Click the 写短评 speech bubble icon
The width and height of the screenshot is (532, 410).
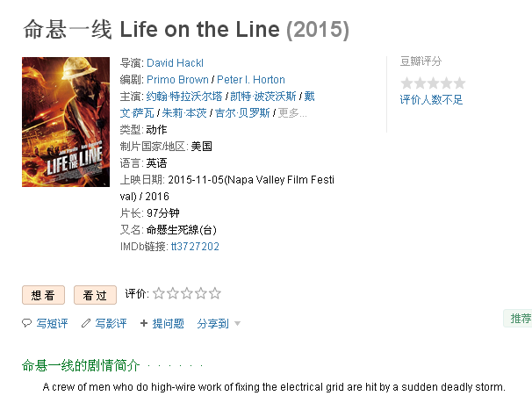point(27,324)
